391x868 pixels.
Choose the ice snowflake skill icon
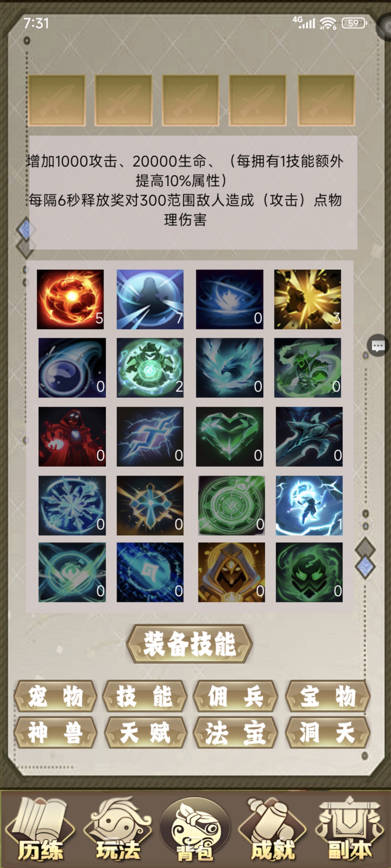72,505
